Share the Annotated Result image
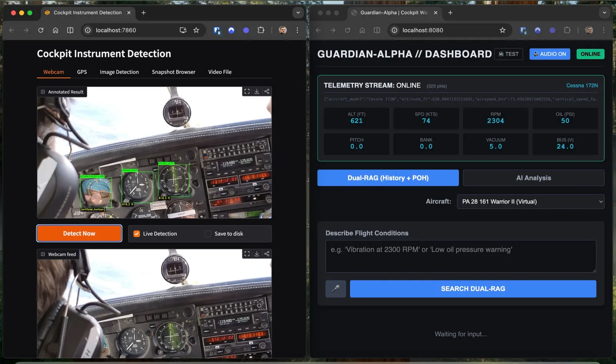 click(267, 92)
